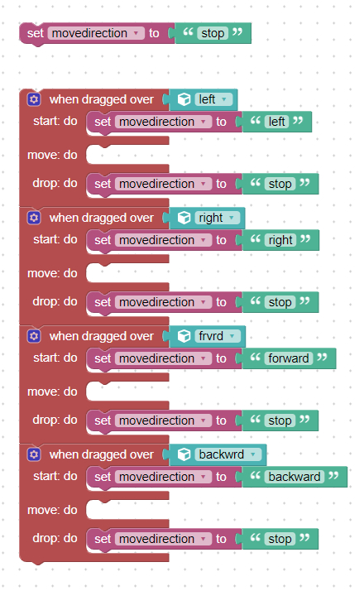The width and height of the screenshot is (364, 591).
Task: Click the empty move: do slot under left
Action: point(127,155)
